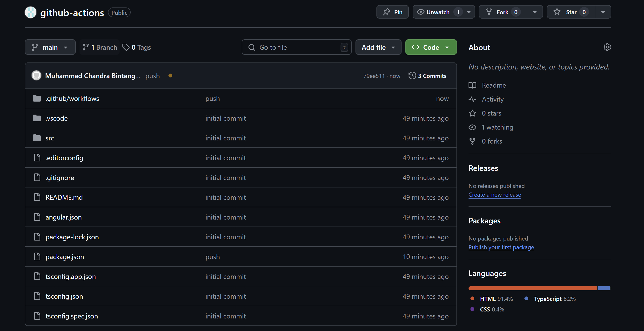Image resolution: width=644 pixels, height=331 pixels.
Task: Check the yellow pending status dot
Action: [170, 76]
